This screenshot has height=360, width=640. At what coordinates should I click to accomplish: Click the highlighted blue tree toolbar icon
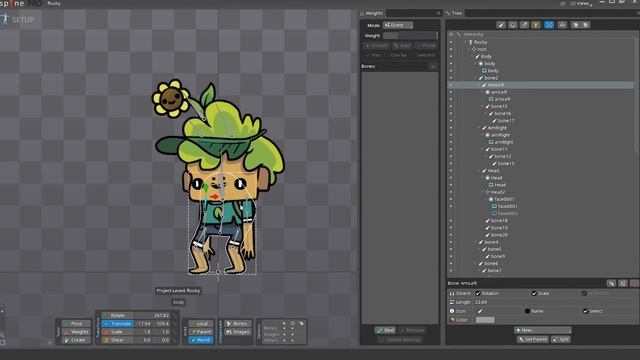(x=549, y=25)
